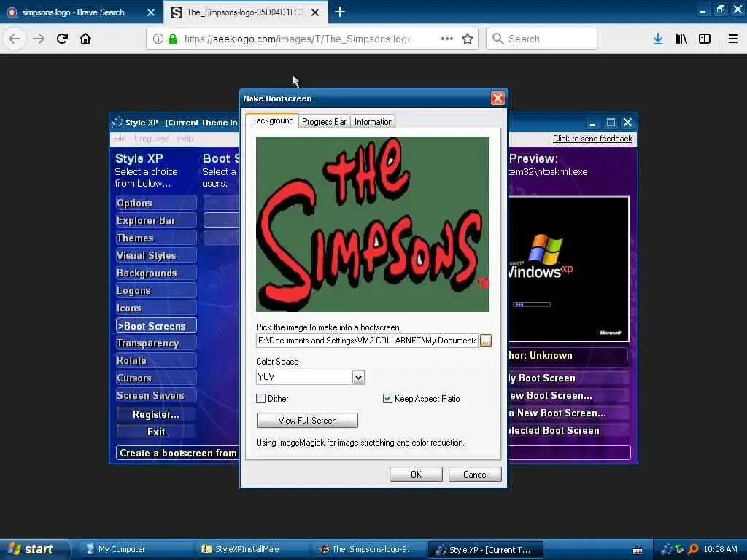Select Boot Screens in Style XP sidebar
This screenshot has height=560, width=747.
156,326
